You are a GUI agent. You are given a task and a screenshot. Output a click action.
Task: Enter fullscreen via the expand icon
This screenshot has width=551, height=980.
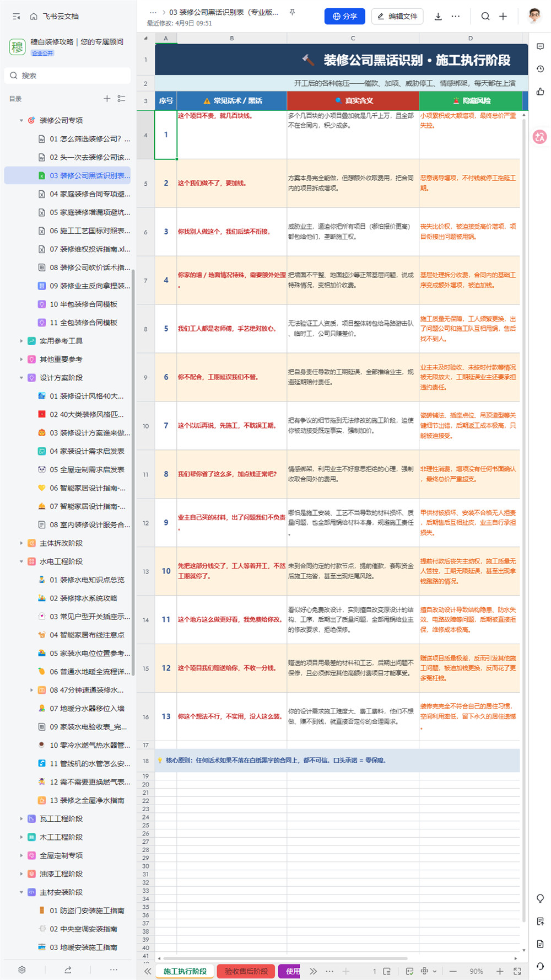pyautogui.click(x=517, y=971)
